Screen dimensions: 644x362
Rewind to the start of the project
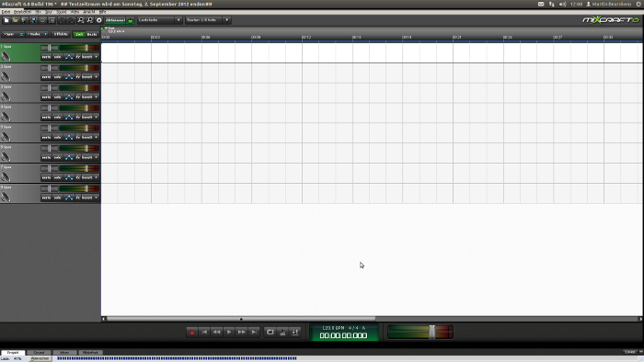pyautogui.click(x=204, y=332)
